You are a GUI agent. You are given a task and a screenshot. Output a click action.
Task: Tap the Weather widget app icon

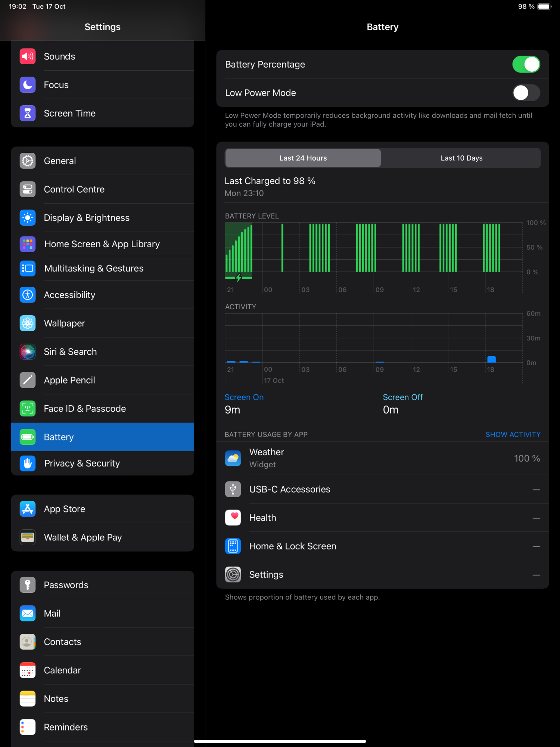(x=233, y=458)
